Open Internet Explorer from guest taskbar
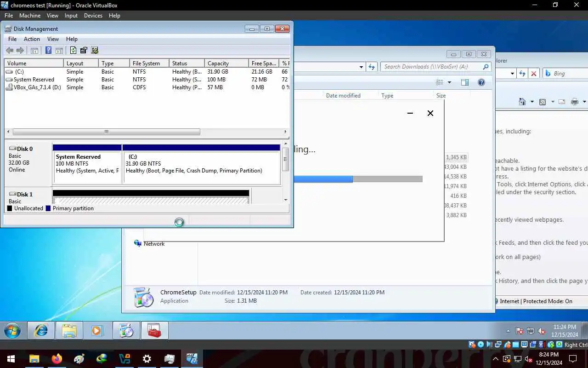 (41, 330)
